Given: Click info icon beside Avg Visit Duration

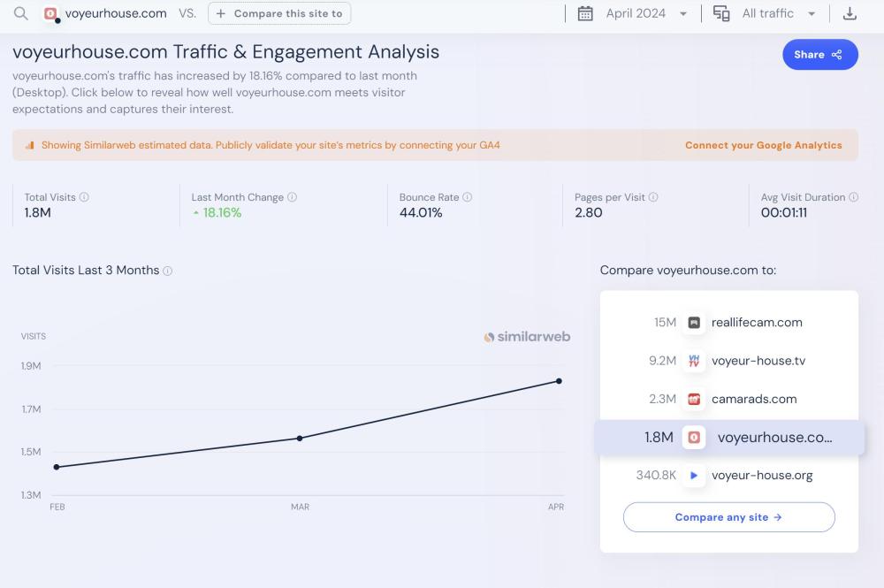Looking at the screenshot, I should [853, 197].
